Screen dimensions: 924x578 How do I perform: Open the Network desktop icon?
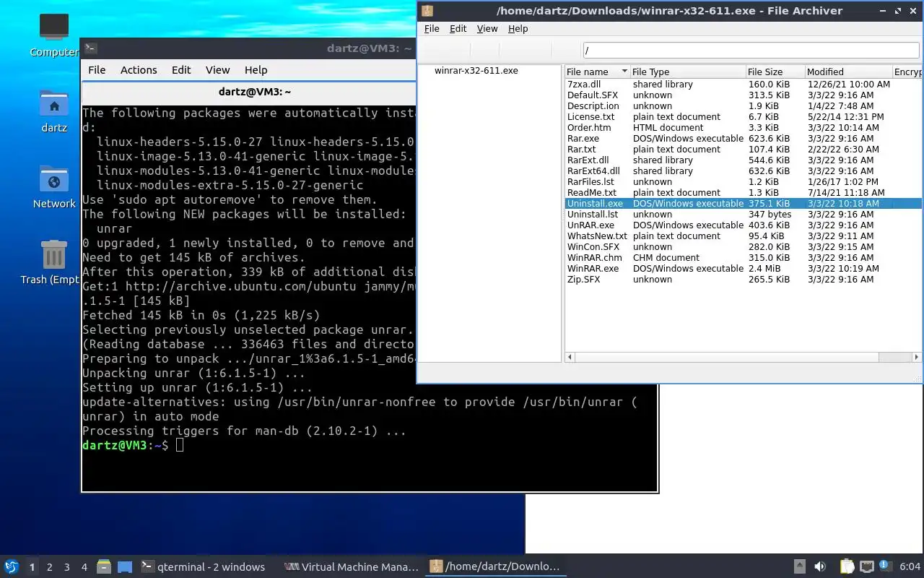click(53, 187)
